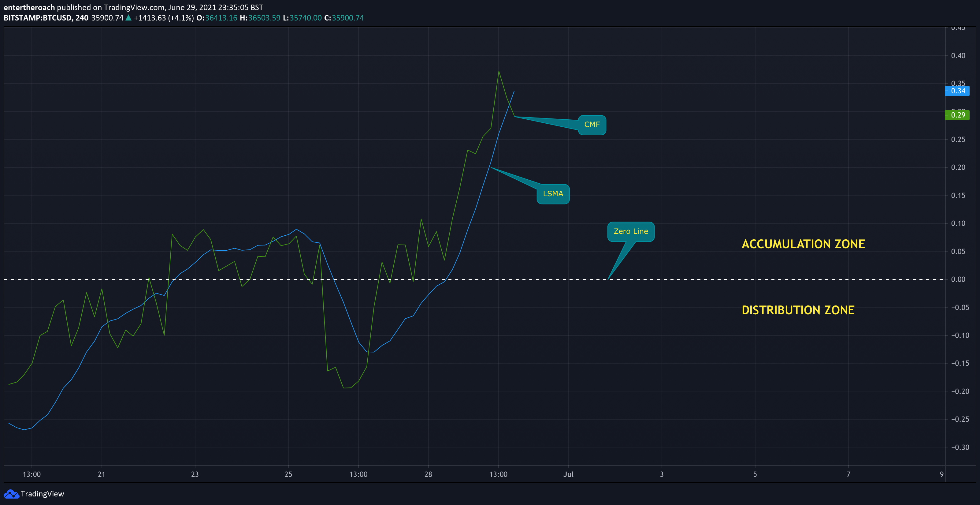This screenshot has width=980, height=505.
Task: Click the low value 35740.00
Action: (x=306, y=18)
